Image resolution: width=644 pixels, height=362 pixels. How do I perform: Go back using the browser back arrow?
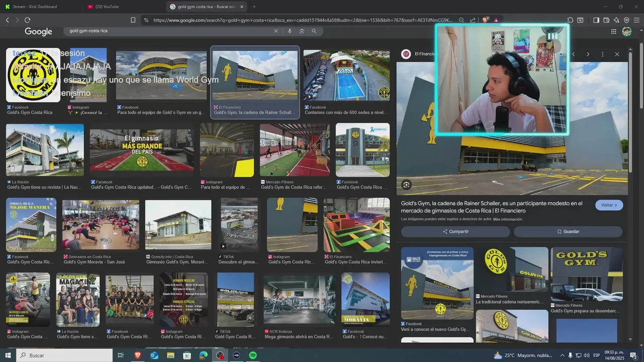tap(8, 20)
